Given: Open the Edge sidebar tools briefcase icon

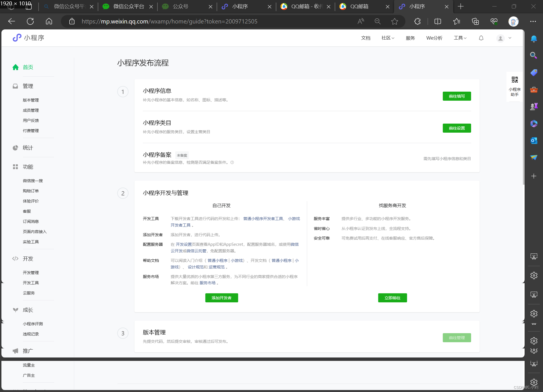Looking at the screenshot, I should (x=534, y=90).
